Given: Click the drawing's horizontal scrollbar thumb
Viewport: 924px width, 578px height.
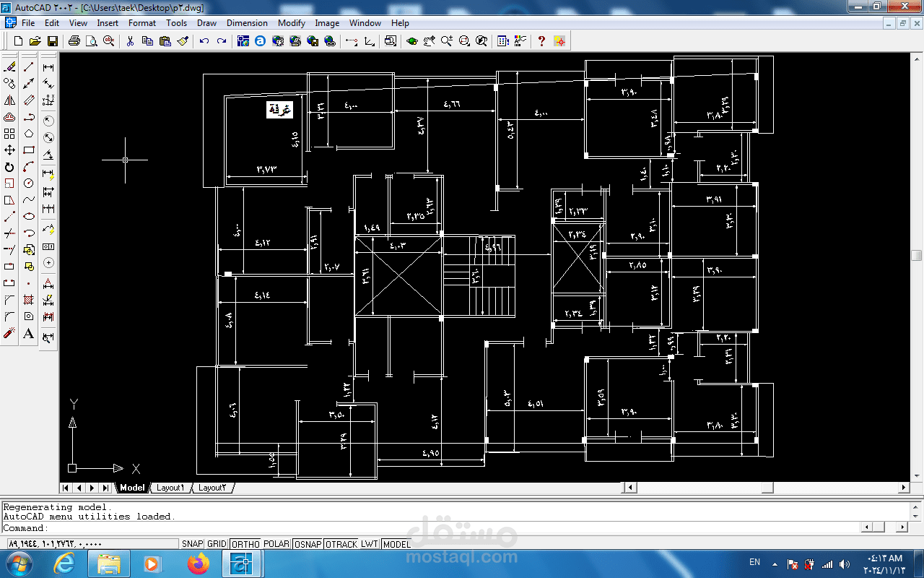Looking at the screenshot, I should 767,488.
